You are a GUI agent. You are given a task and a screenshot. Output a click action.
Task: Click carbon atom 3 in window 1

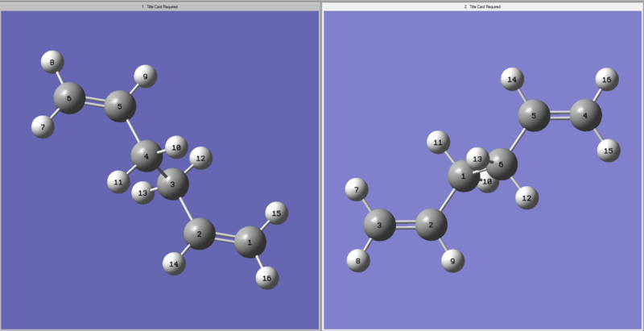173,184
